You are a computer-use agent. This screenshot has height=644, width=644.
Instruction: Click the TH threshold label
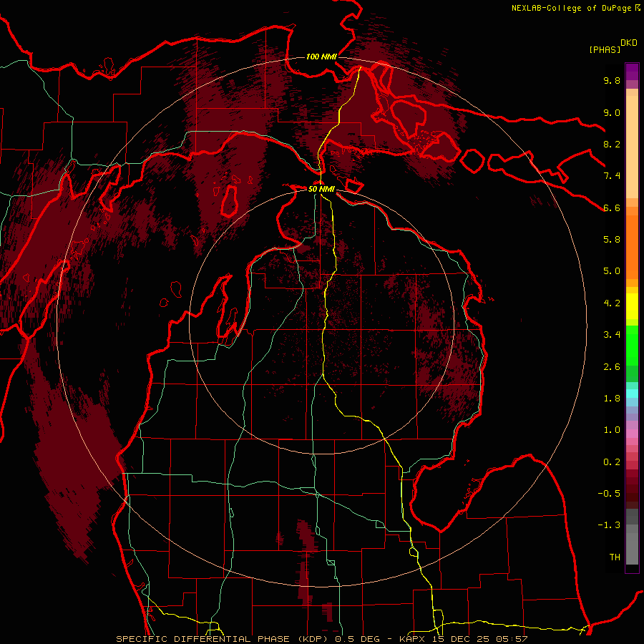click(615, 557)
